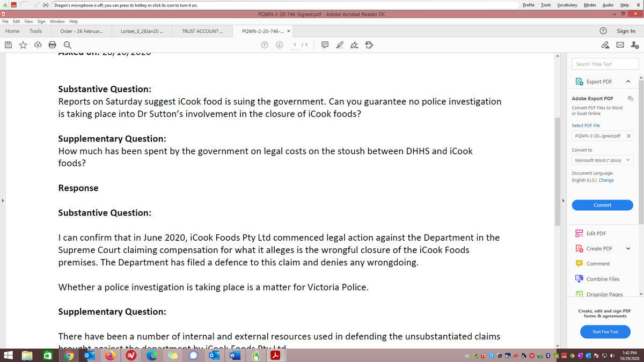
Task: Open the Window menu
Action: click(x=57, y=21)
